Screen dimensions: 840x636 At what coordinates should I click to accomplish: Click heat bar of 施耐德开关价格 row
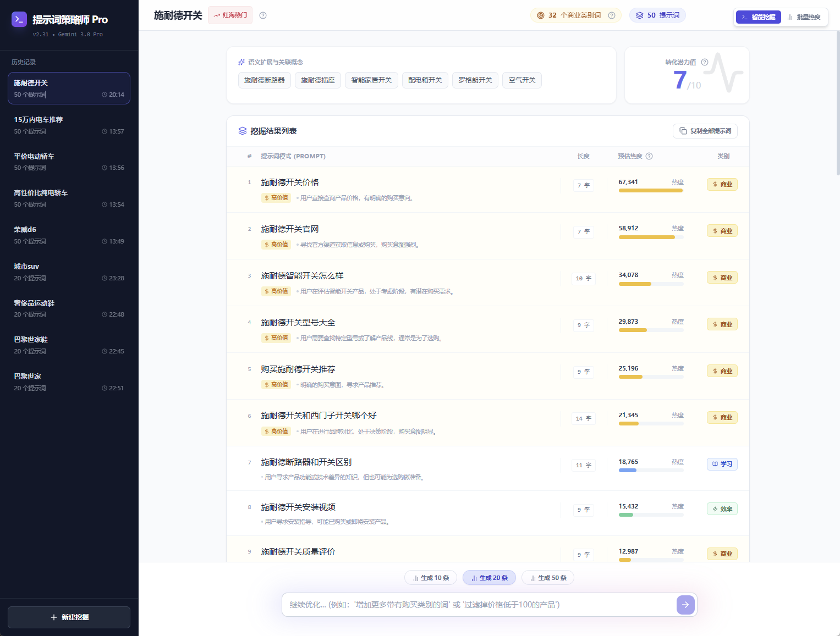[x=651, y=191]
